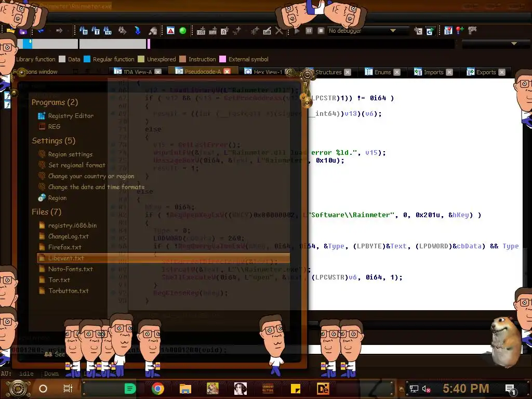Viewport: 532px width, 399px height.
Task: Open the Region control panel item
Action: (52, 198)
